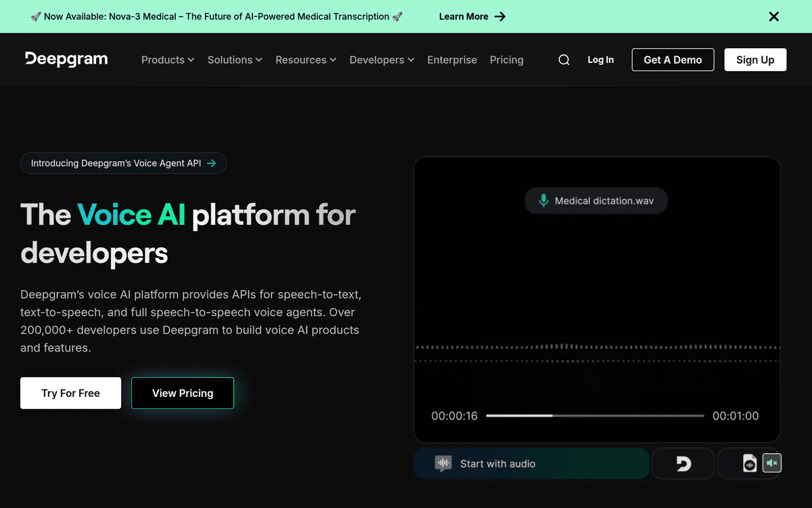Expand the Products dropdown menu
This screenshot has width=812, height=508.
[x=168, y=60]
